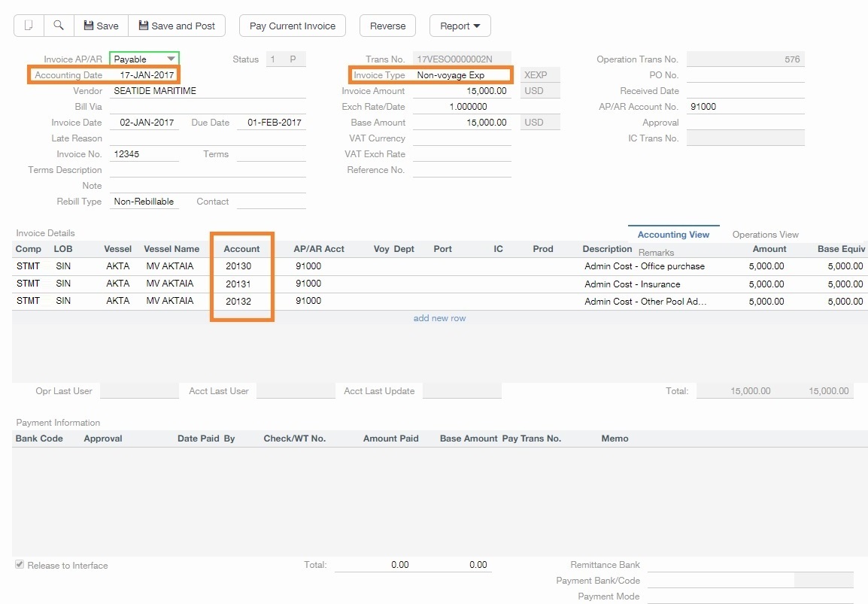Click the Save and Post button

click(x=176, y=25)
